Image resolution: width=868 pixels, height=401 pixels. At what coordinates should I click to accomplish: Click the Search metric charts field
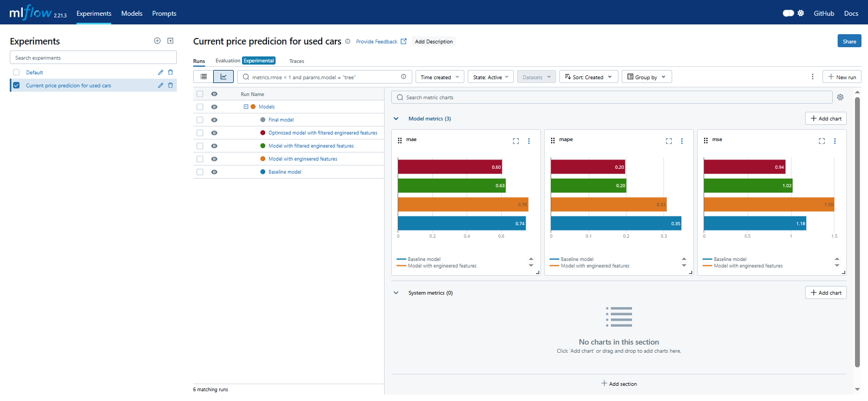point(612,97)
